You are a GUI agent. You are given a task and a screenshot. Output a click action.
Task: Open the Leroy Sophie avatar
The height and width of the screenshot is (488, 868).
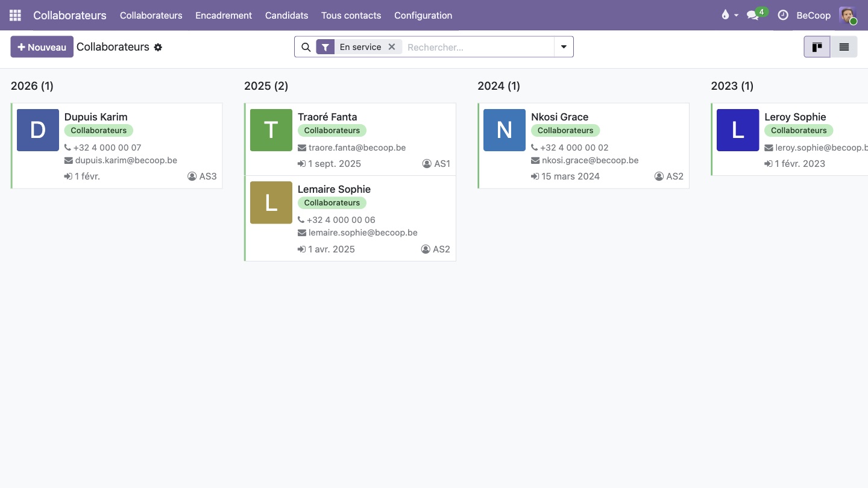tap(738, 130)
